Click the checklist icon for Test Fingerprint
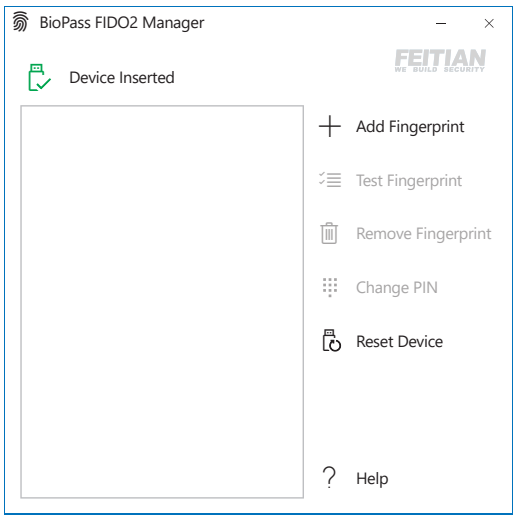Image resolution: width=517 pixels, height=518 pixels. [330, 180]
